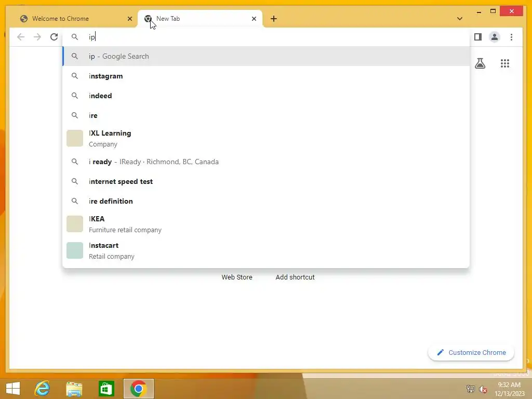Expand the tab search chevron
The height and width of the screenshot is (399, 532).
click(459, 19)
